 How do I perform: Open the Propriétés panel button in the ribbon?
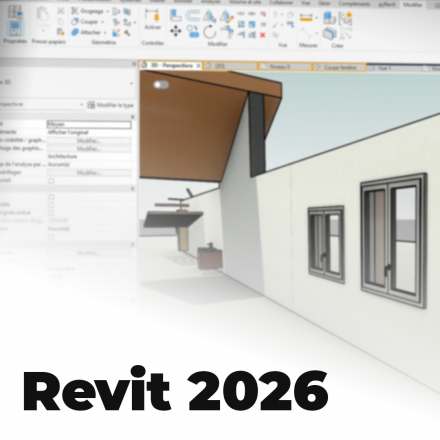point(15,29)
